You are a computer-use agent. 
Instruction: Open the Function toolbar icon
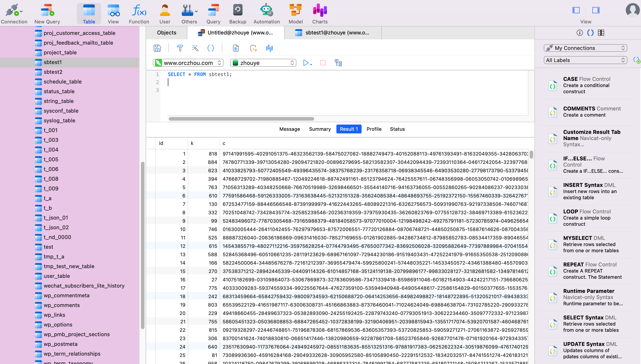tap(139, 14)
